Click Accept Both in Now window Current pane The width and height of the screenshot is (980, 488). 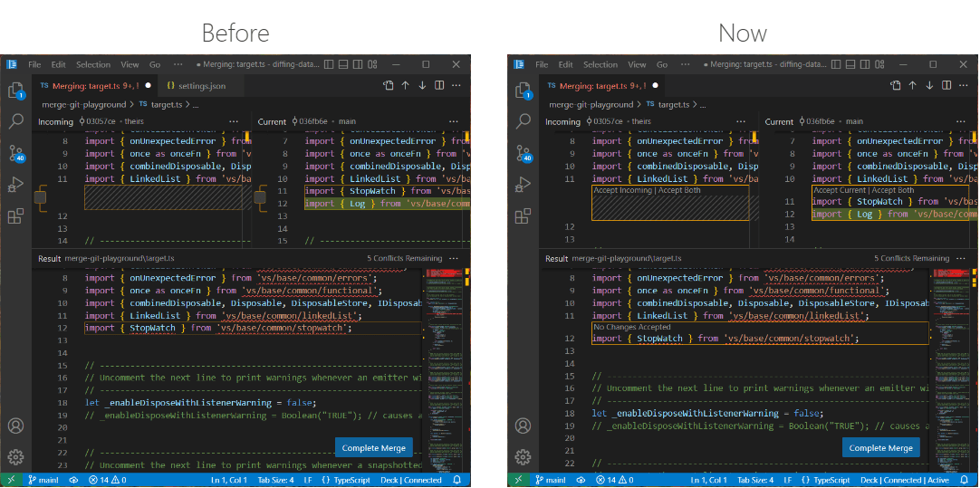click(x=892, y=190)
